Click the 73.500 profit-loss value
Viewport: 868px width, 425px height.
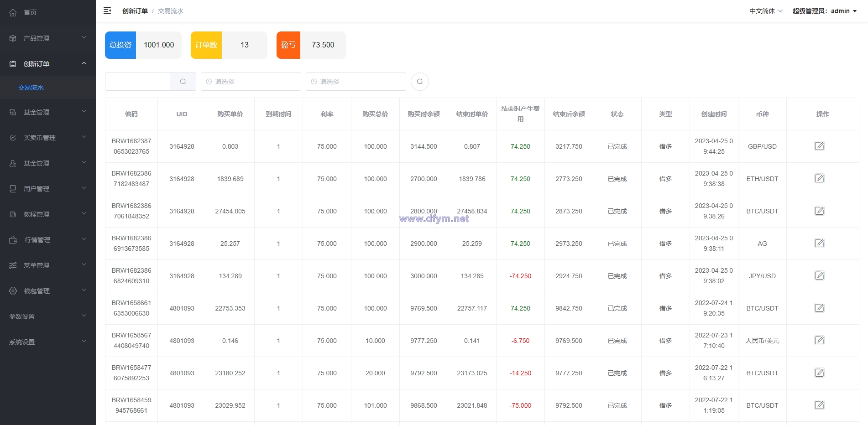click(x=323, y=45)
